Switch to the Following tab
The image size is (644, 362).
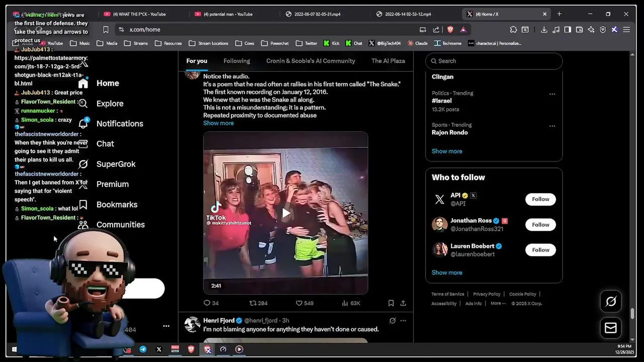click(x=236, y=61)
